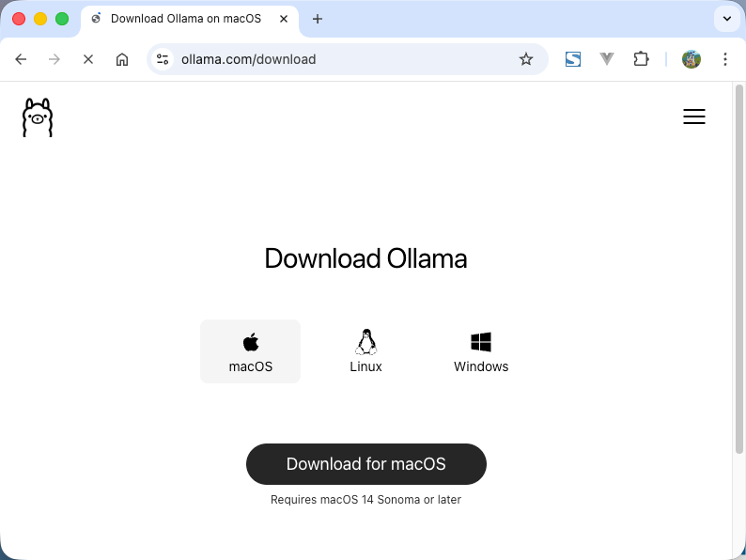
Task: Open the gray V extension
Action: 607,59
